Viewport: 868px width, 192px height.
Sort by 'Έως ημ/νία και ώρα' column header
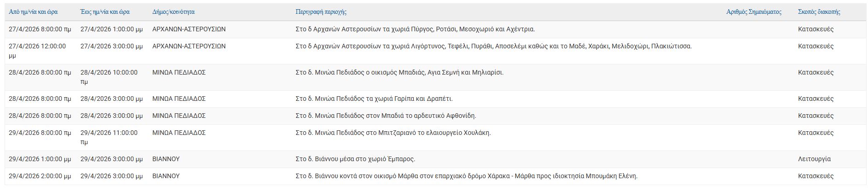pos(105,12)
